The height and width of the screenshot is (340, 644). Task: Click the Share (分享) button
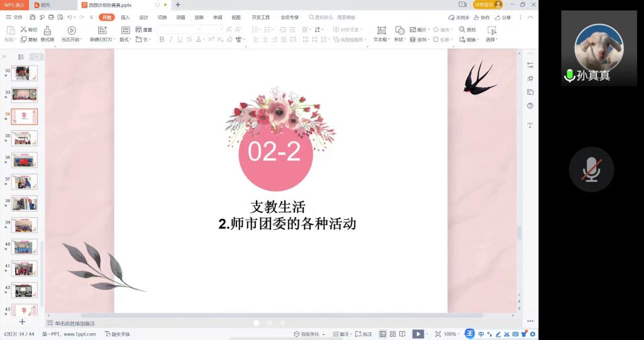[503, 18]
